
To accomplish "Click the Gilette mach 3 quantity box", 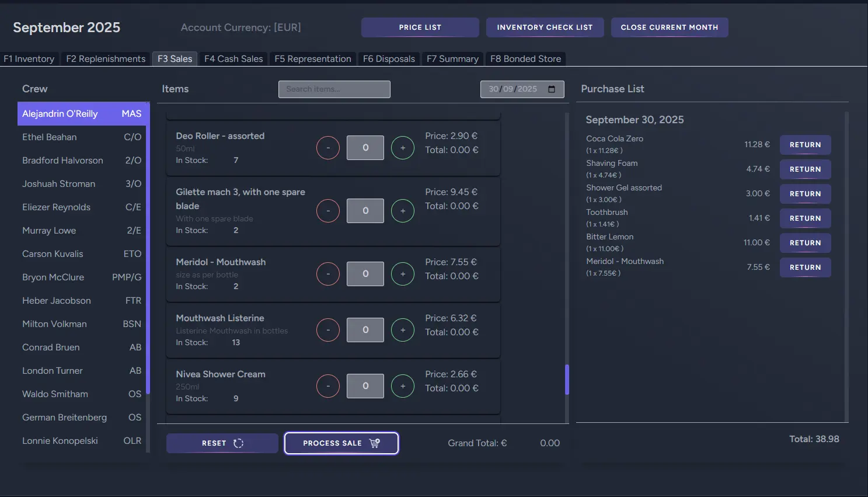I will 365,211.
